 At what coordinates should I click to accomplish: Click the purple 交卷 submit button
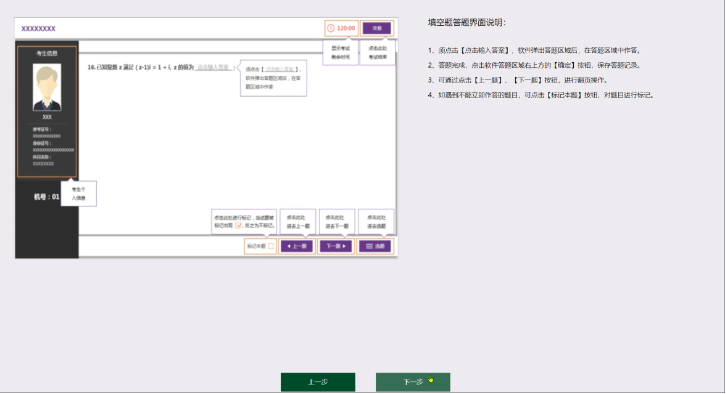pyautogui.click(x=377, y=28)
